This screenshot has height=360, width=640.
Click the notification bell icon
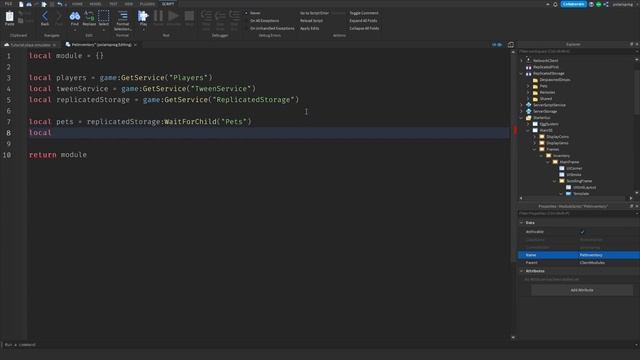[x=555, y=4]
